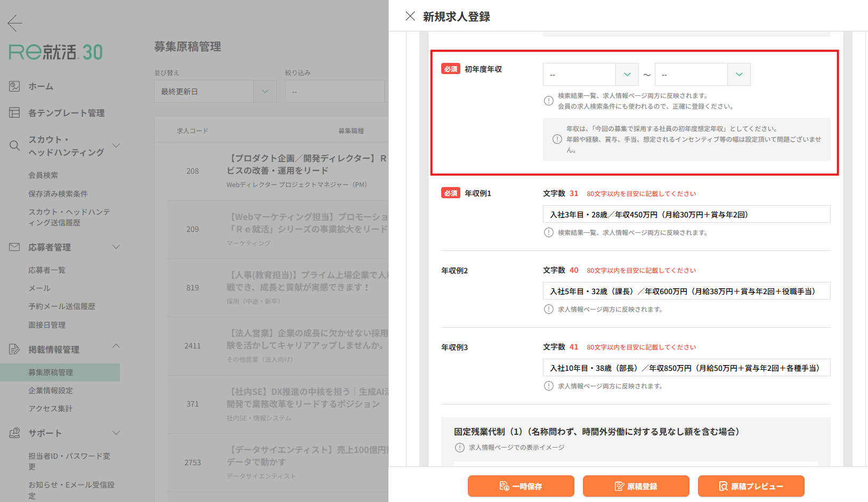
Task: Click the 原稿プレビュー button
Action: [x=751, y=486]
